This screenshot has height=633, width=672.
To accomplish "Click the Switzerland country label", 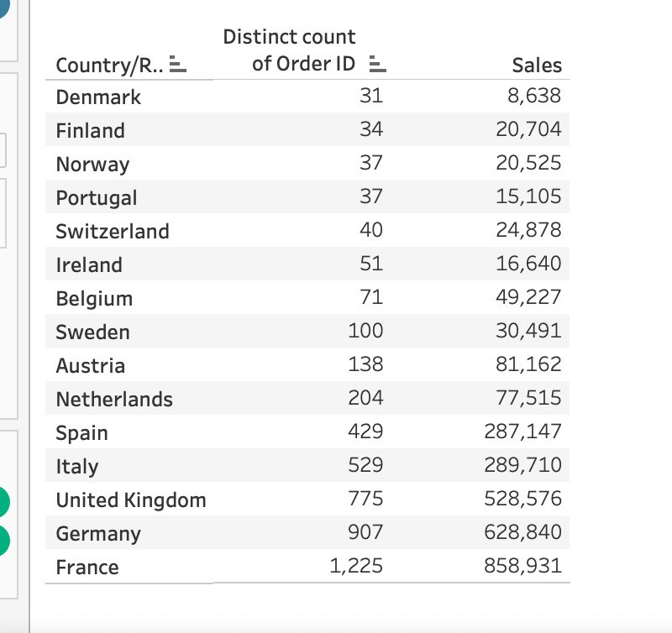I will [x=113, y=231].
